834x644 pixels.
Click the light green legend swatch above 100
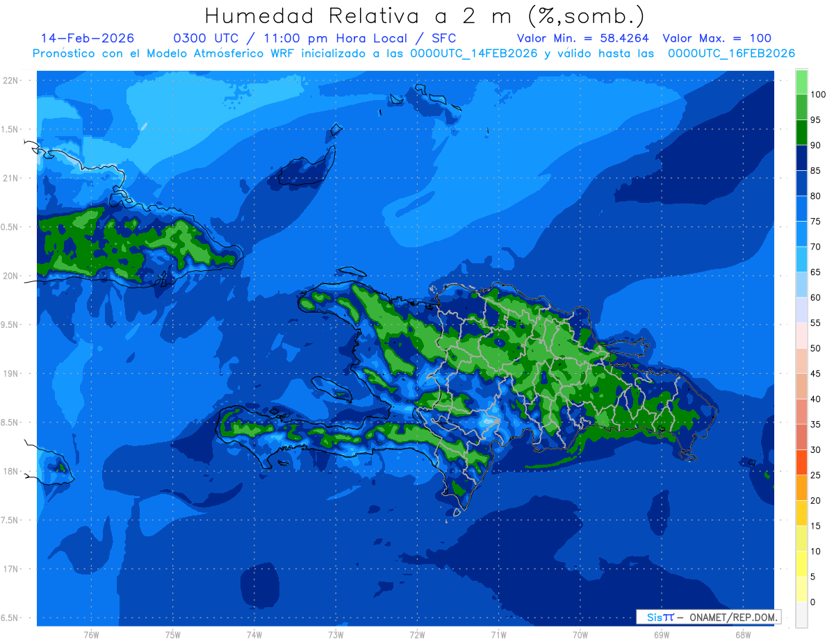pos(801,82)
